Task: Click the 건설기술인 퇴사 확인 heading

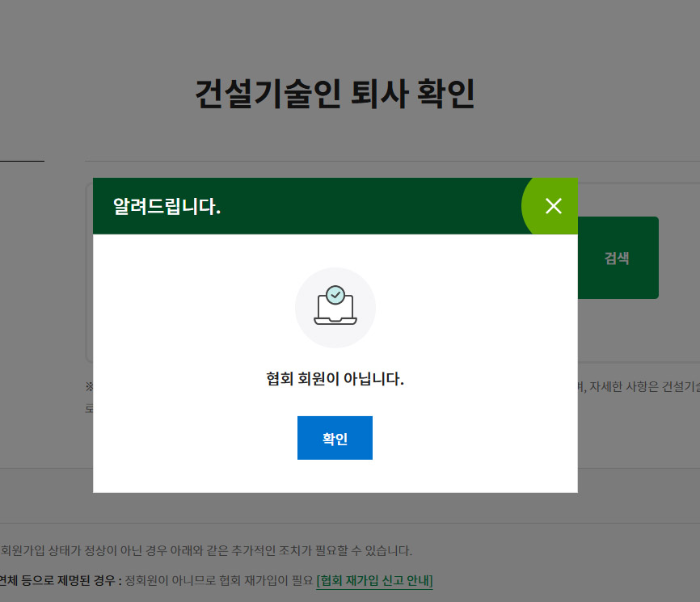Action: point(335,94)
